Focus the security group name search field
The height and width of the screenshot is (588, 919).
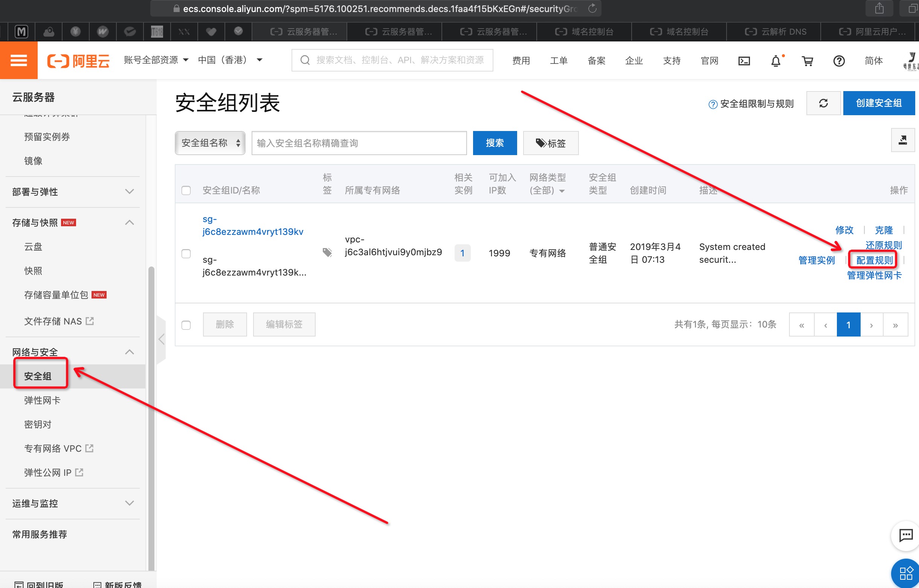tap(359, 143)
